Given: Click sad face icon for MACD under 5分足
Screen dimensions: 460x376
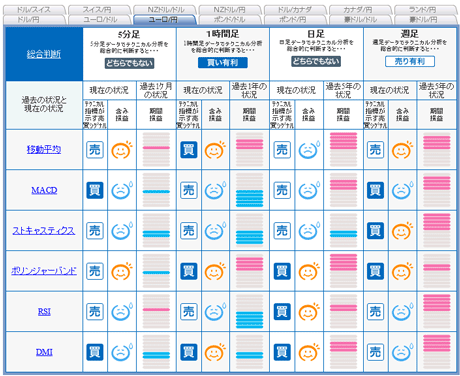Looking at the screenshot, I should click(x=122, y=190).
